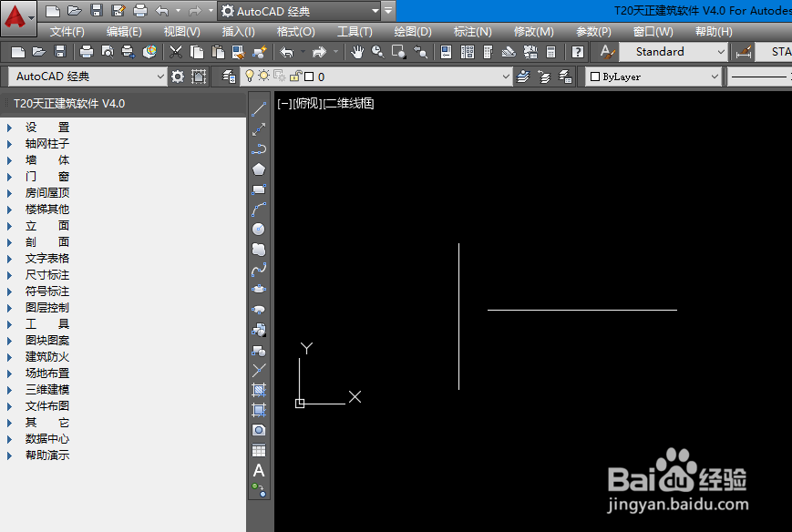Screen dimensions: 792x532
Task: Click the [二维线框] visual style control
Action: pos(348,104)
